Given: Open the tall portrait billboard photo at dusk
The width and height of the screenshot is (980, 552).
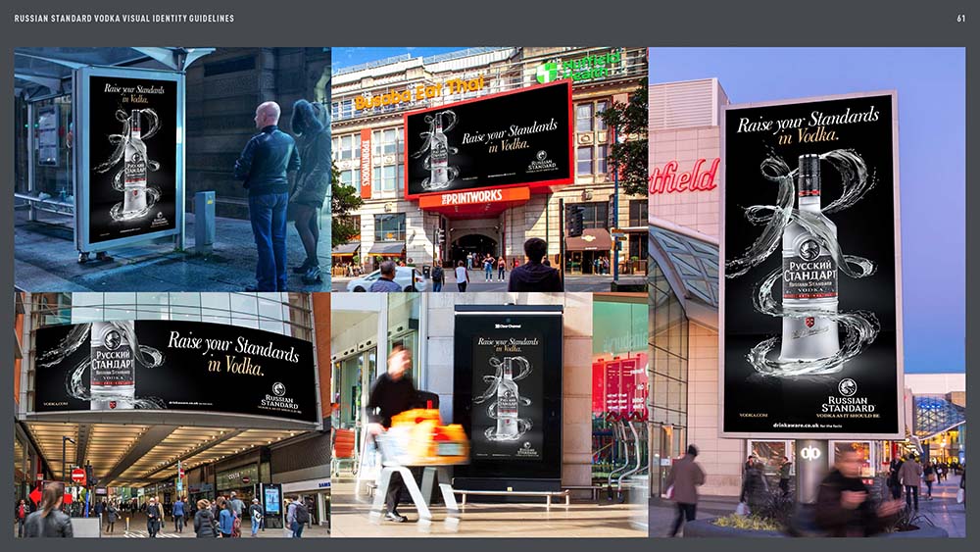Looking at the screenshot, I should tap(807, 292).
